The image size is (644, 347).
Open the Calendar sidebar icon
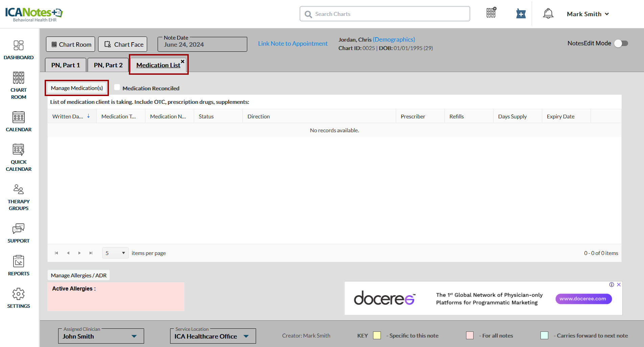coord(19,117)
